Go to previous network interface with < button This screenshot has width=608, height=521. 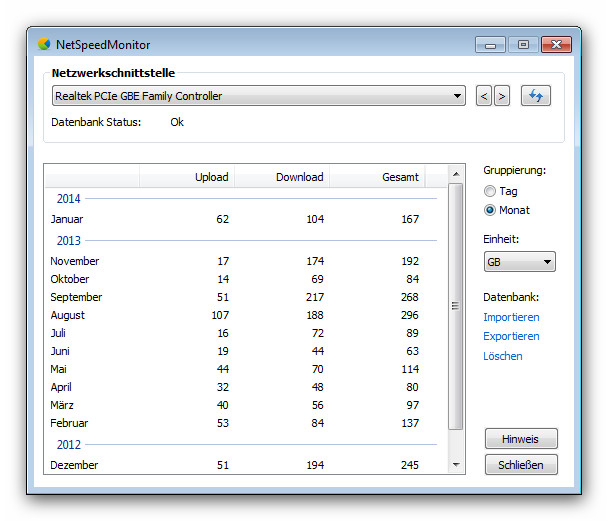[484, 96]
